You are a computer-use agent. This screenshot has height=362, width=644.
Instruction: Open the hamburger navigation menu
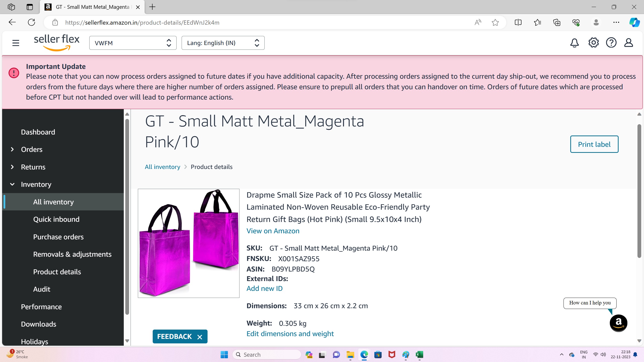click(16, 43)
